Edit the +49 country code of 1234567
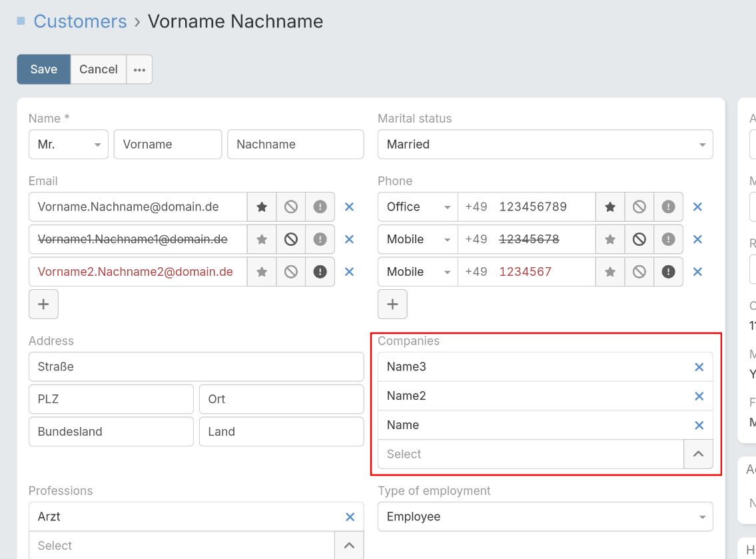 [x=476, y=272]
